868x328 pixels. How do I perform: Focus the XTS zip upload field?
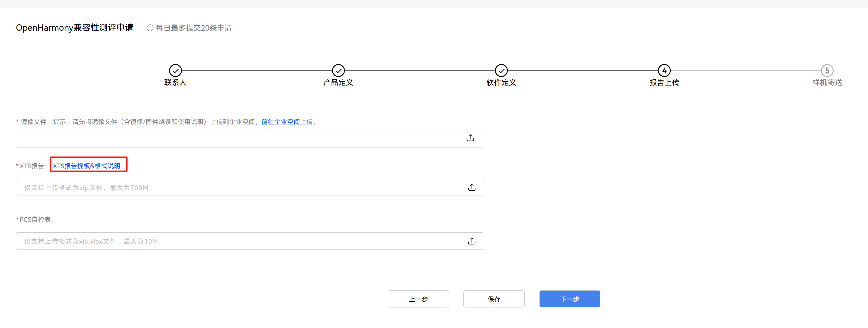[250, 187]
